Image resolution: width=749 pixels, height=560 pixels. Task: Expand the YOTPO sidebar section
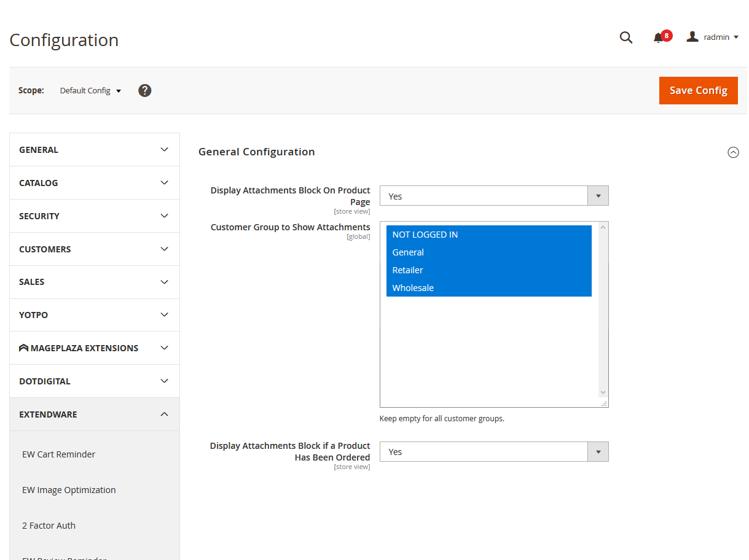(x=95, y=315)
